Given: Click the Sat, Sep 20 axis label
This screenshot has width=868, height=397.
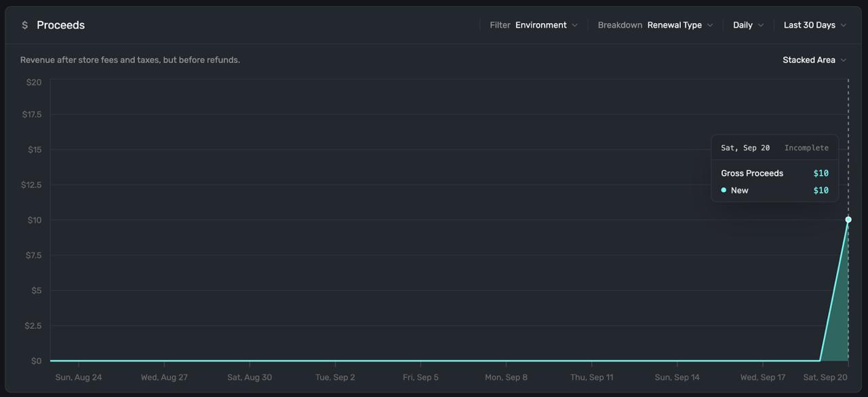Looking at the screenshot, I should tap(825, 377).
